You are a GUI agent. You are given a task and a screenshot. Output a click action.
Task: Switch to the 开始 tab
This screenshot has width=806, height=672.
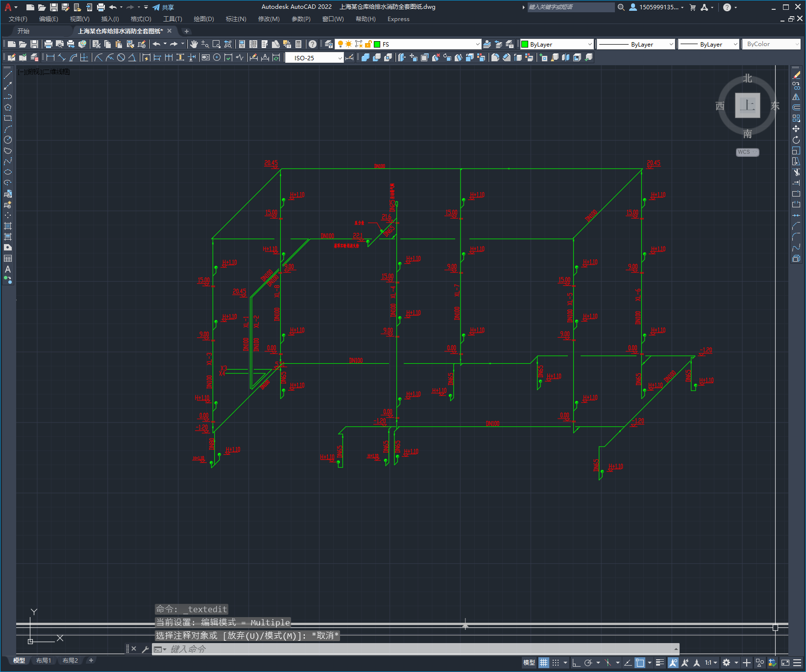coord(24,31)
